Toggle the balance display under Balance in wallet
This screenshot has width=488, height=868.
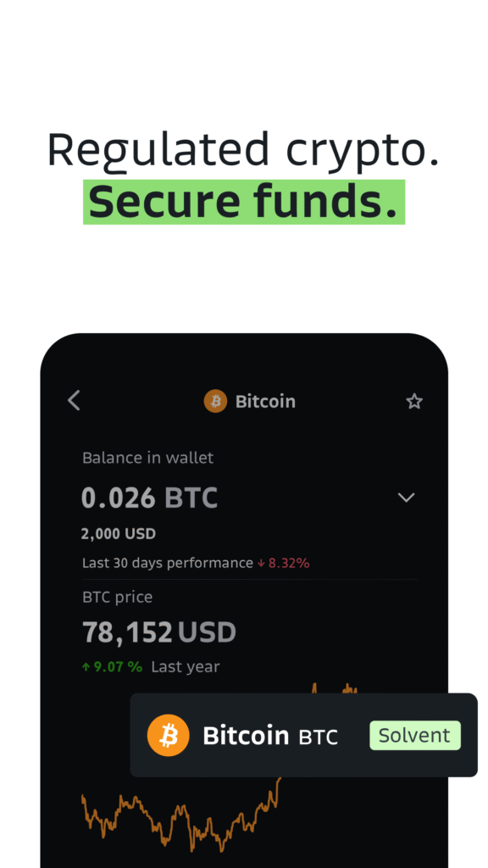pos(149,498)
